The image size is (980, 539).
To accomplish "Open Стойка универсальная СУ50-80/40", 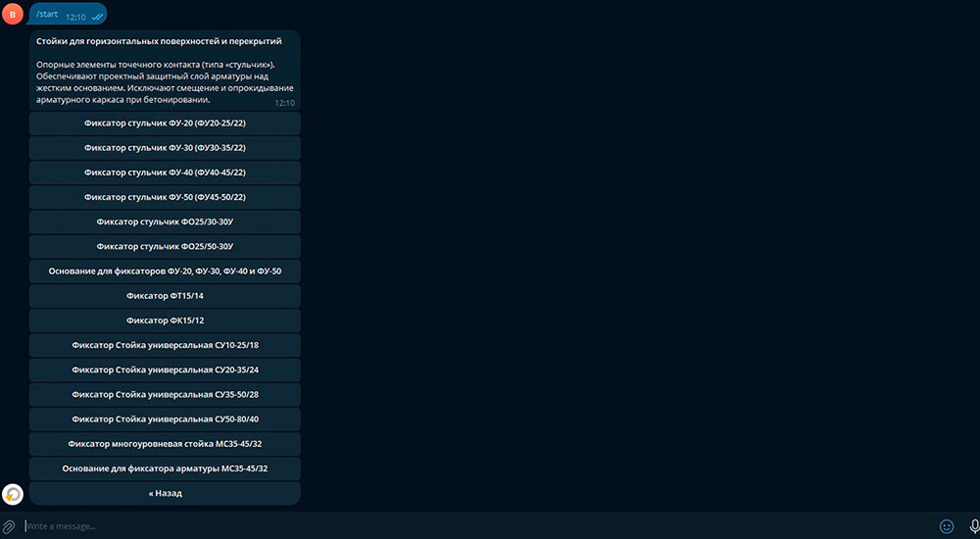I will click(x=165, y=419).
